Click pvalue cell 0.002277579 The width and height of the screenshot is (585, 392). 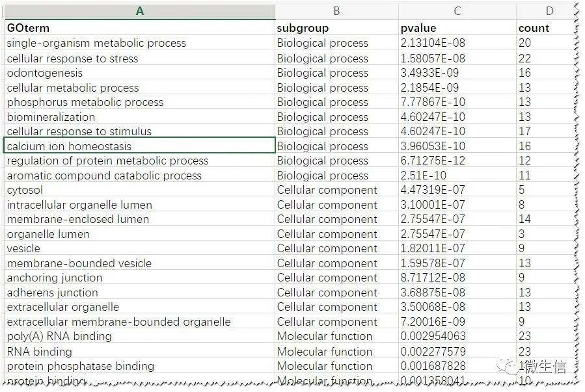[x=457, y=352]
